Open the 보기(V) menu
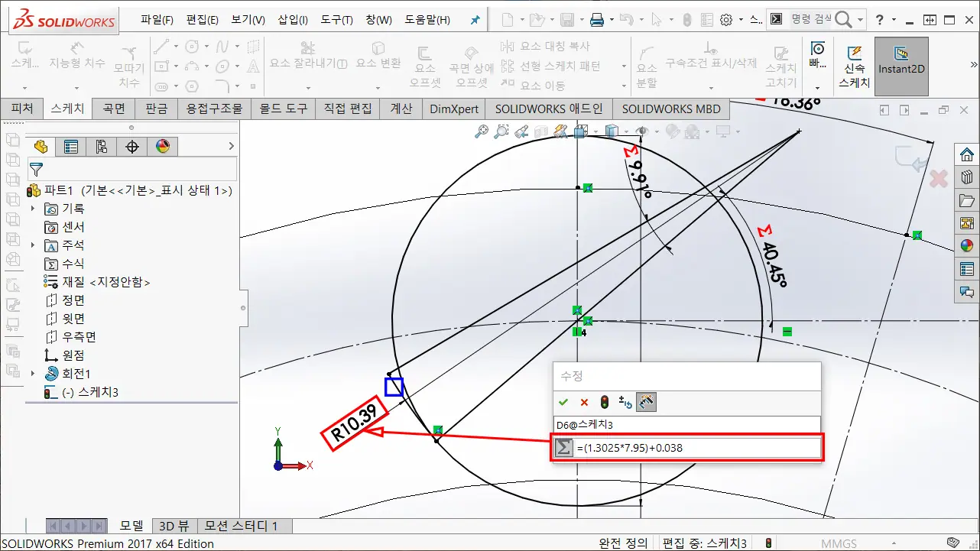Viewport: 980px width, 551px height. (248, 20)
